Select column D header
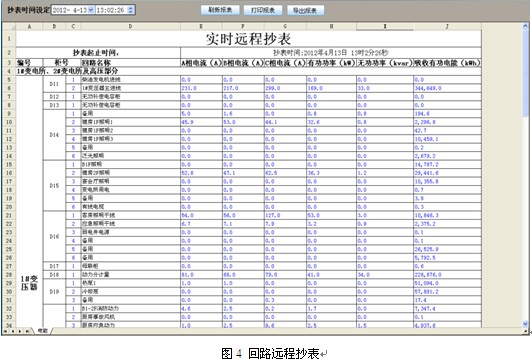 [131, 26]
